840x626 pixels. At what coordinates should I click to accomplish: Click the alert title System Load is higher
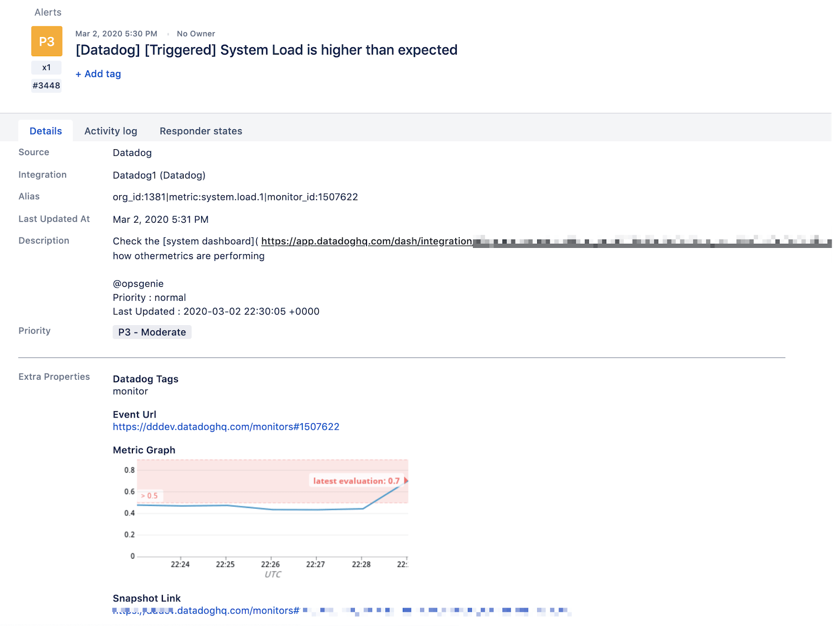click(266, 50)
